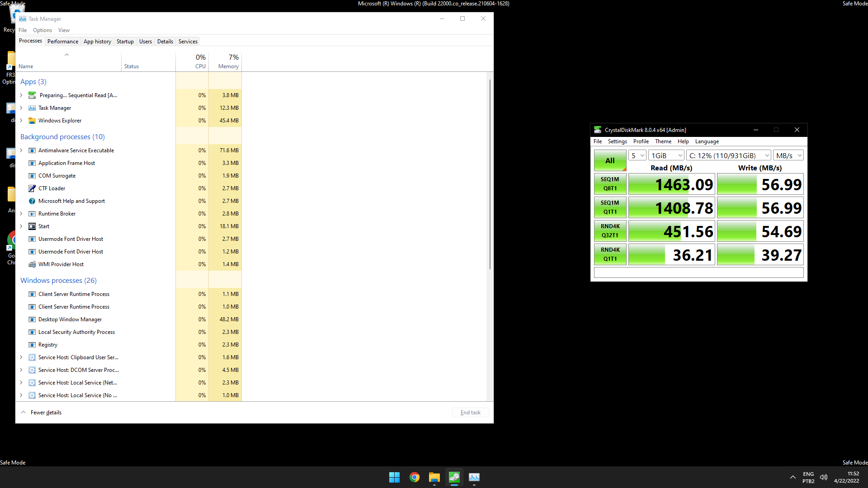Expand the Start process entry

[x=21, y=226]
